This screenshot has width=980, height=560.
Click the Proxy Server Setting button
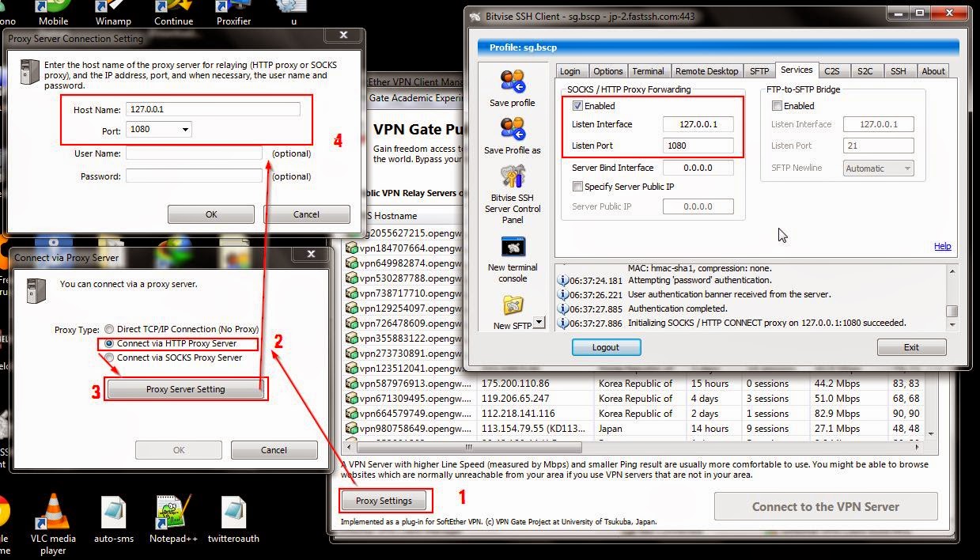tap(185, 389)
